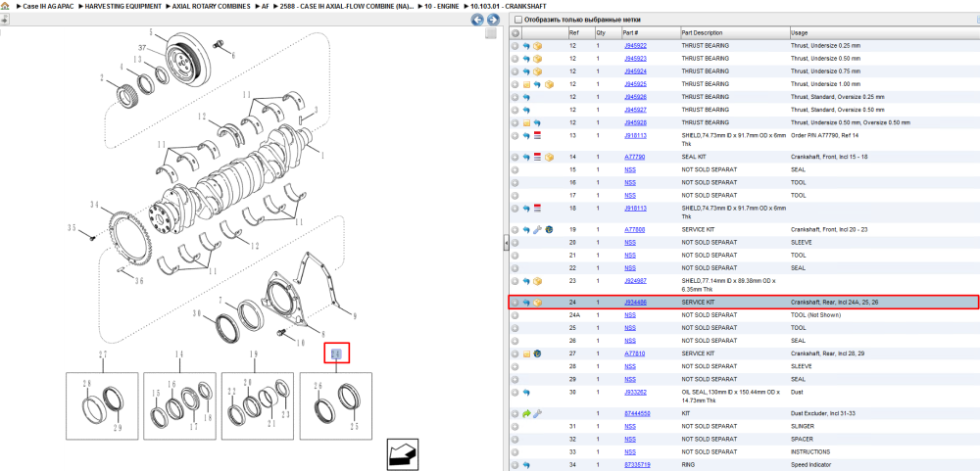Click the blue arrow icon in row 87335719
This screenshot has width=980, height=471.
(x=526, y=465)
